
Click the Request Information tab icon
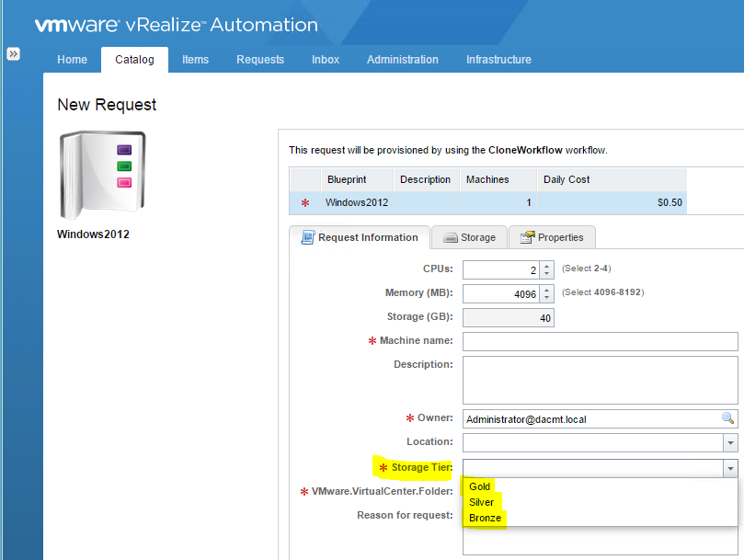point(308,237)
